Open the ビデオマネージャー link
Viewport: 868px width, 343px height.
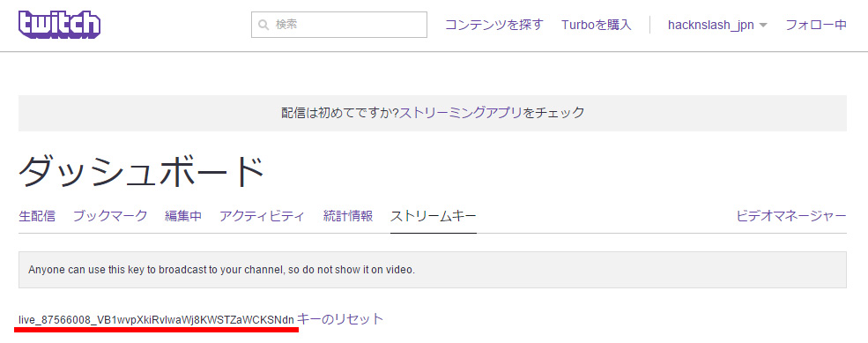[x=791, y=216]
